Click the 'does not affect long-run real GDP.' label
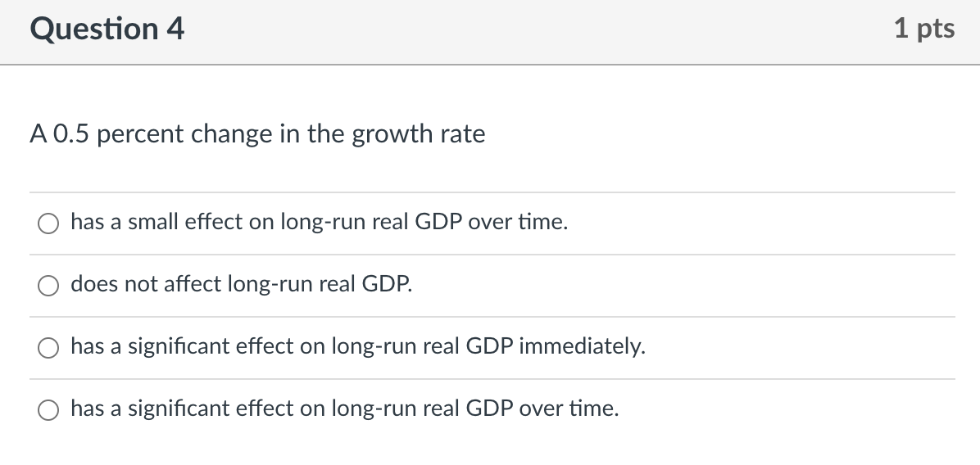 click(241, 284)
